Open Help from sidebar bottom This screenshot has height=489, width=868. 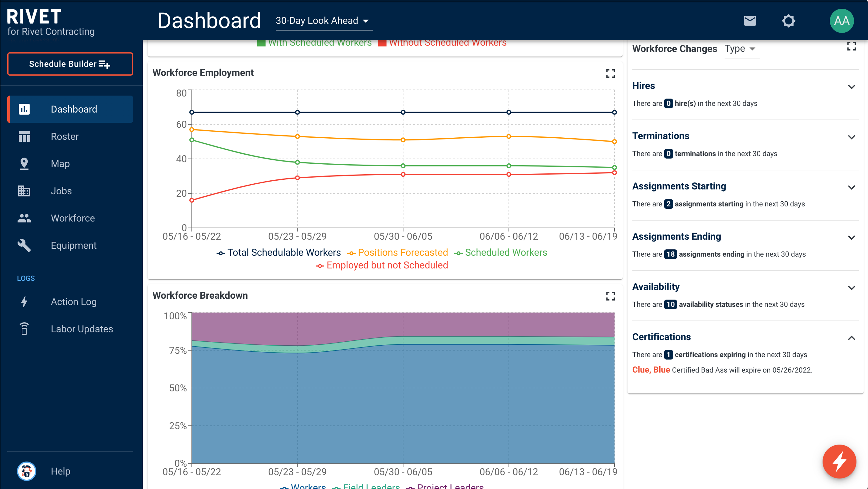point(70,471)
